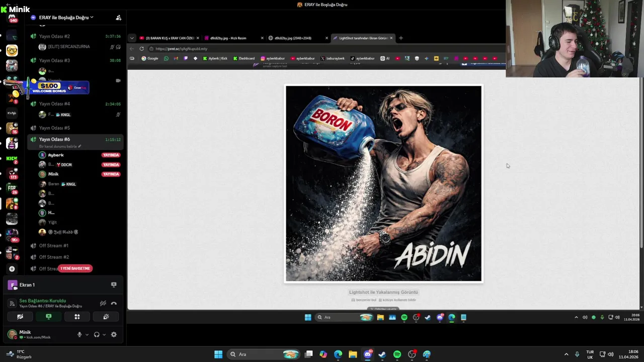Switch to the BARAN KUŞ x ERAY CAN YouTube tab
This screenshot has width=644, height=362.
(170, 38)
